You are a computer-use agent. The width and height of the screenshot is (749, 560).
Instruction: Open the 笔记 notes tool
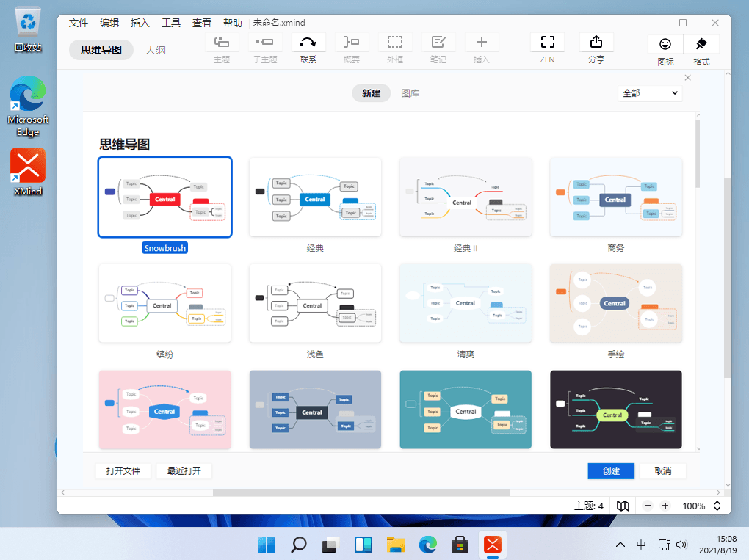coord(438,43)
